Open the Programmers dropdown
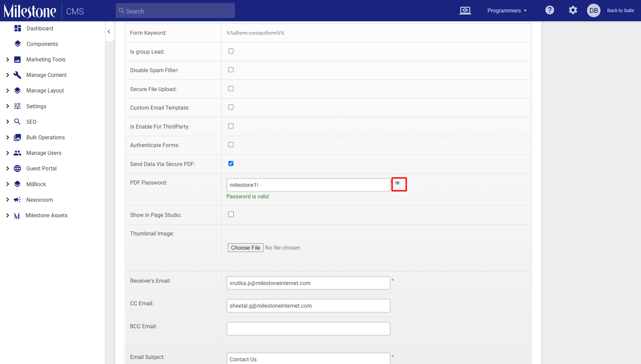The image size is (641, 364). coord(507,10)
